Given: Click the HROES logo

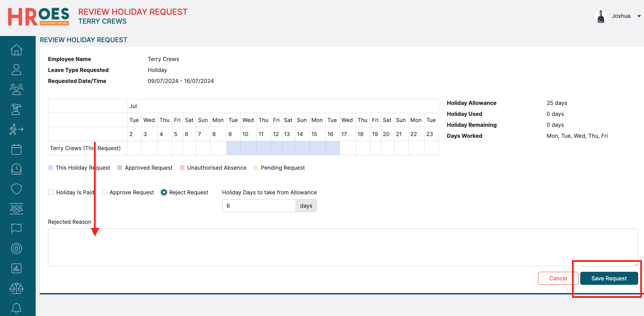Looking at the screenshot, I should tap(38, 17).
